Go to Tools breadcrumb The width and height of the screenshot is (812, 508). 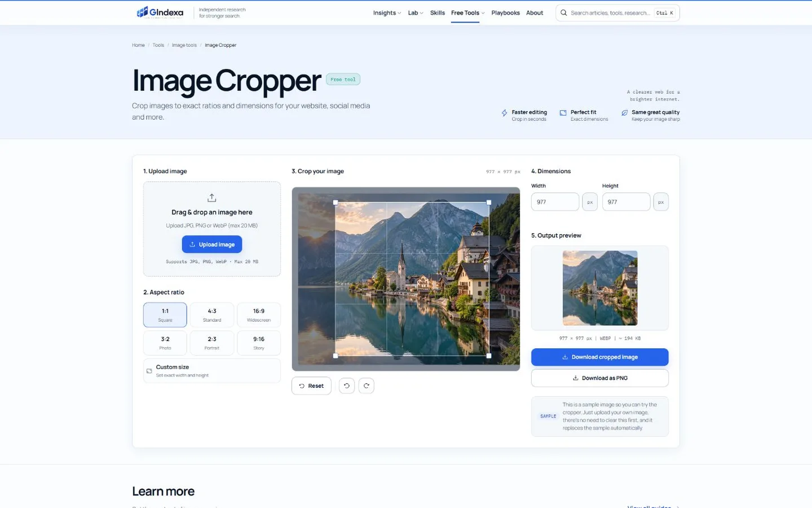point(158,45)
